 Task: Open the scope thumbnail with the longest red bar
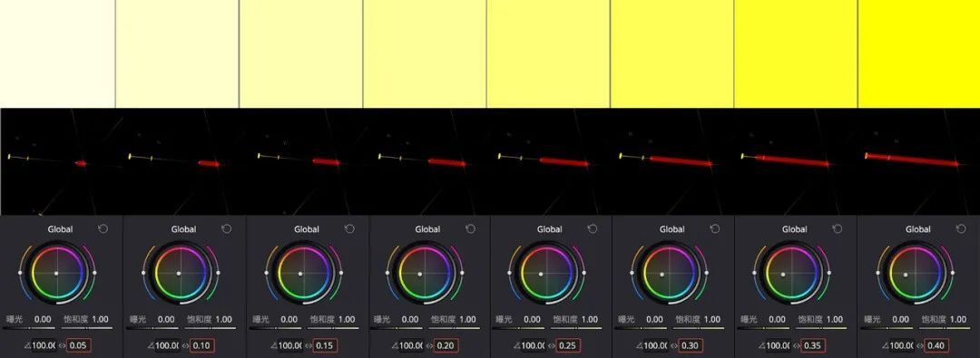click(918, 161)
